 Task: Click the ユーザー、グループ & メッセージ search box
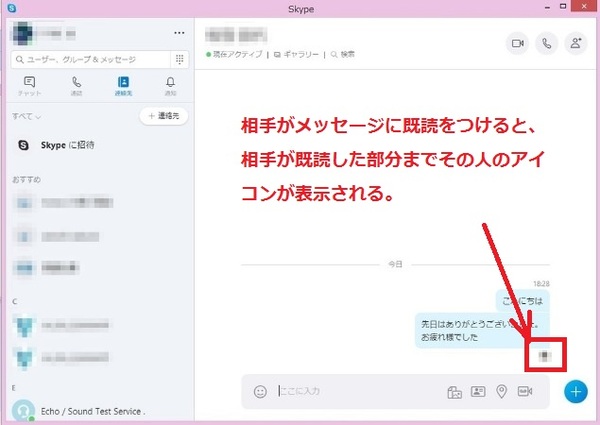(90, 59)
